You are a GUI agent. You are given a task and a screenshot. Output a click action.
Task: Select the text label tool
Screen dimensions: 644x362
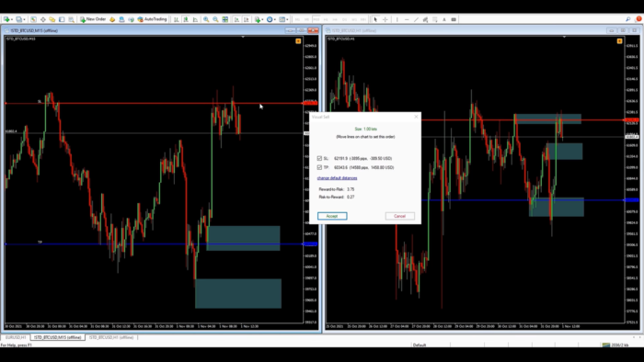[454, 19]
